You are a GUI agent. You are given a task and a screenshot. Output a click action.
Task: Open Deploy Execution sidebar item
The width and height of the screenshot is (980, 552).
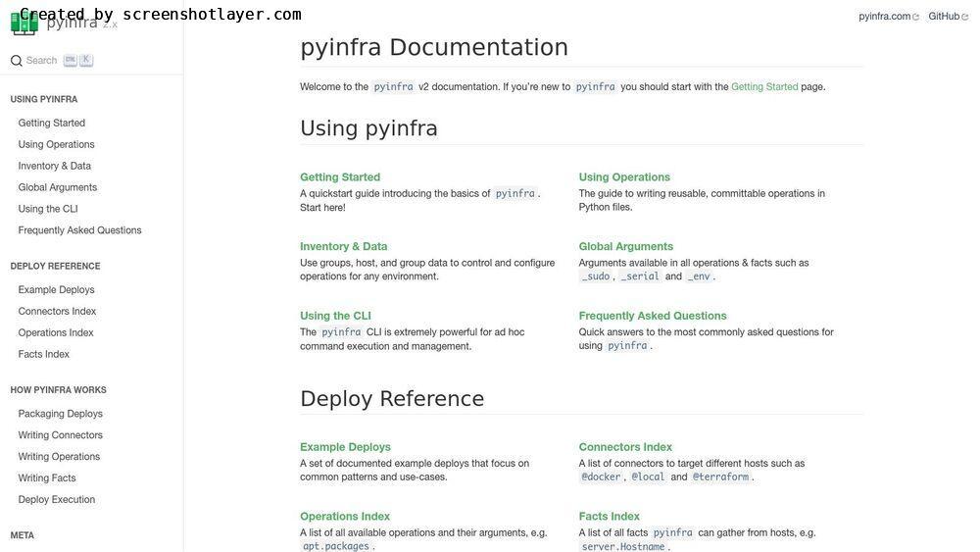tap(56, 499)
